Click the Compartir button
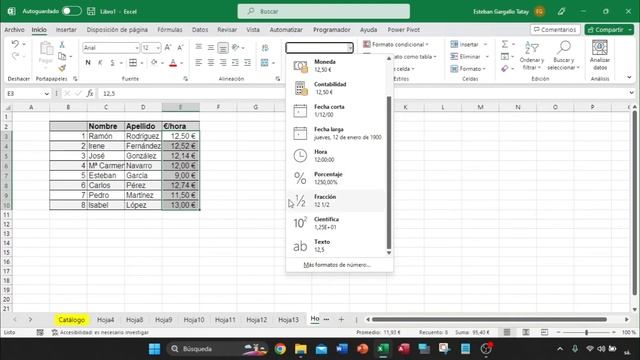The image size is (640, 360). [609, 30]
